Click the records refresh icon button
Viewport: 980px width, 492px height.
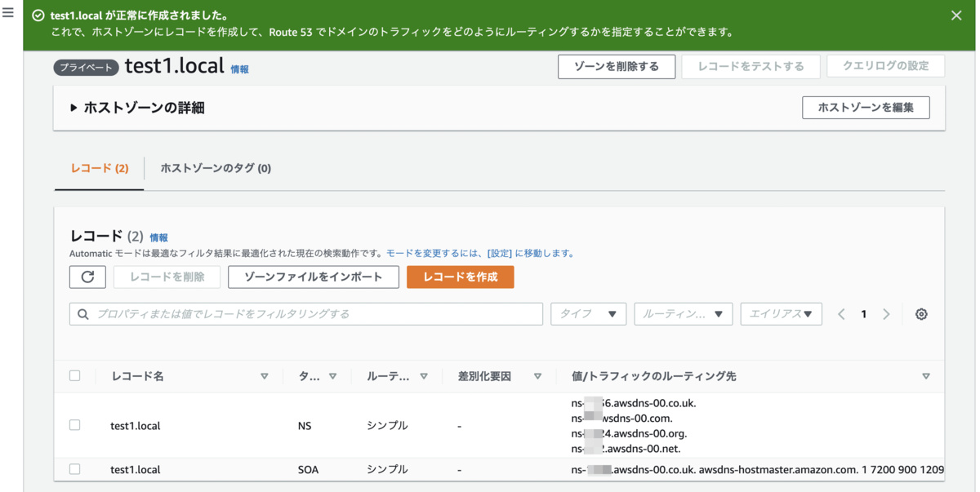pyautogui.click(x=87, y=277)
